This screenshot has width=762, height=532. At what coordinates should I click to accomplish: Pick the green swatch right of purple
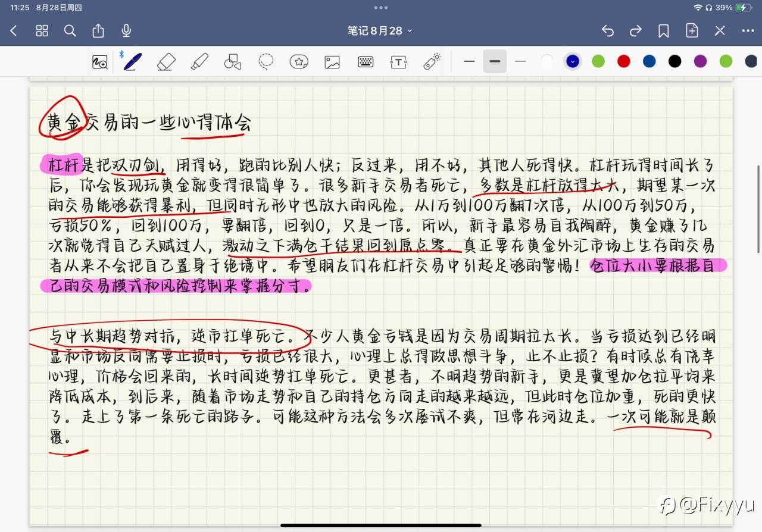pyautogui.click(x=726, y=61)
